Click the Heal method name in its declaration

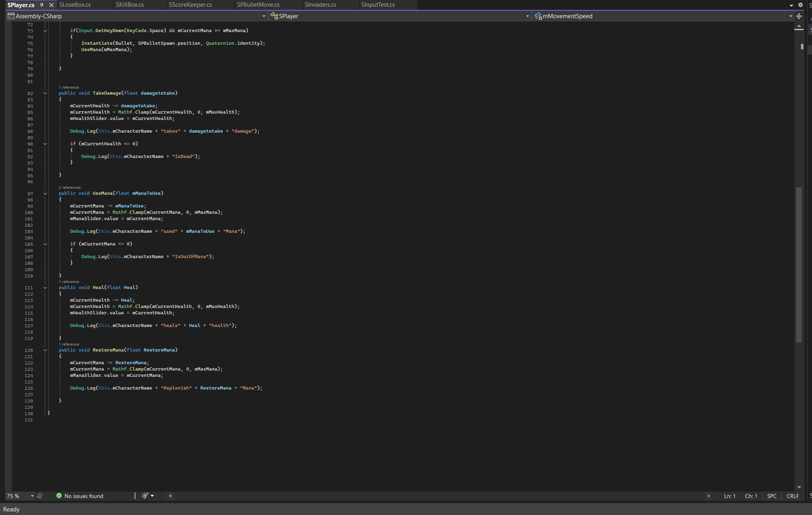point(98,287)
